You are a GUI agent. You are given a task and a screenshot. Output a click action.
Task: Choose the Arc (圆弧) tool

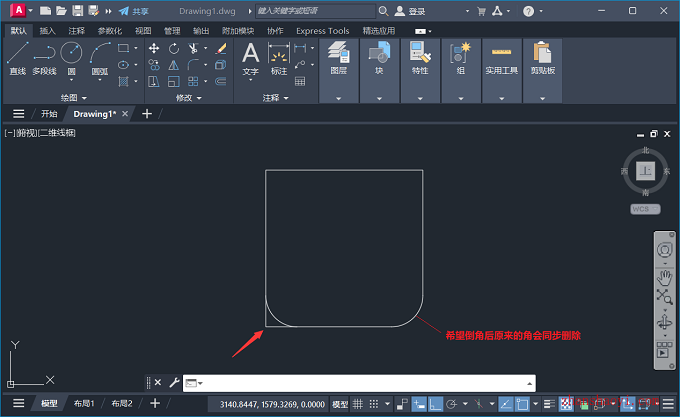click(100, 58)
